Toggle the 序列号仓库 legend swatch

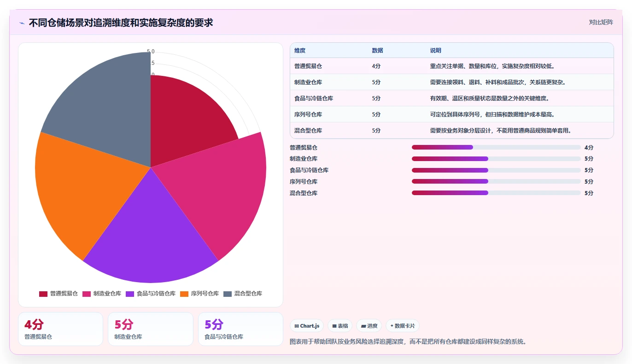point(184,294)
